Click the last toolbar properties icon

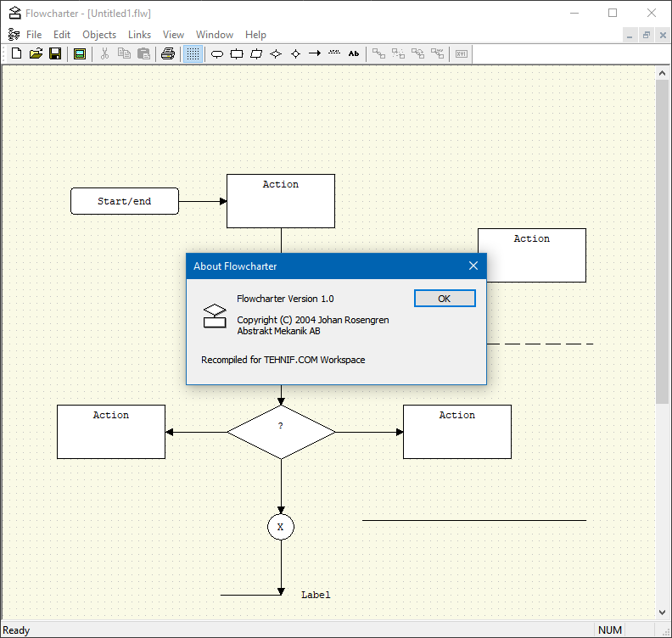coord(462,53)
